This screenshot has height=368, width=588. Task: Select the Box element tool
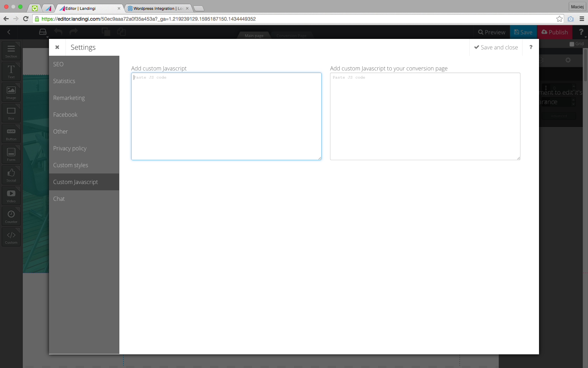11,113
